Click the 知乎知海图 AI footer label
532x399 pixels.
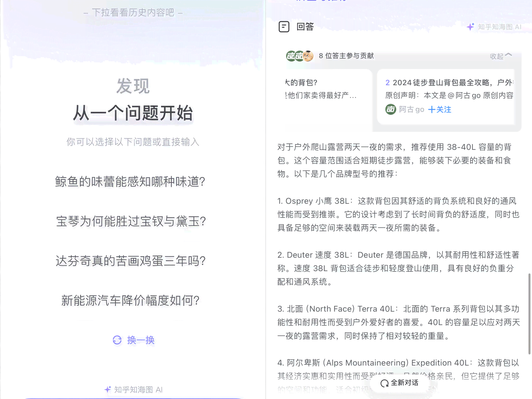click(138, 389)
